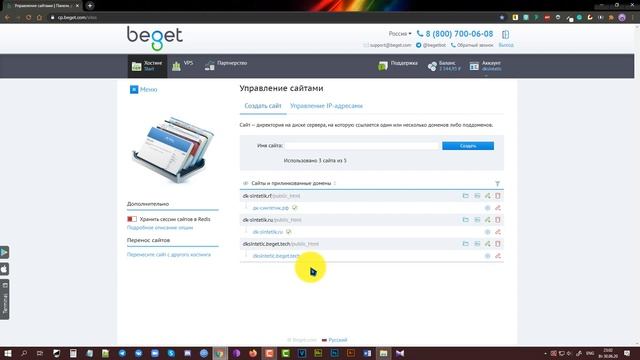Screen dimensions: 640x360
Task: Reload the page in browser
Action: pyautogui.click(x=28, y=18)
